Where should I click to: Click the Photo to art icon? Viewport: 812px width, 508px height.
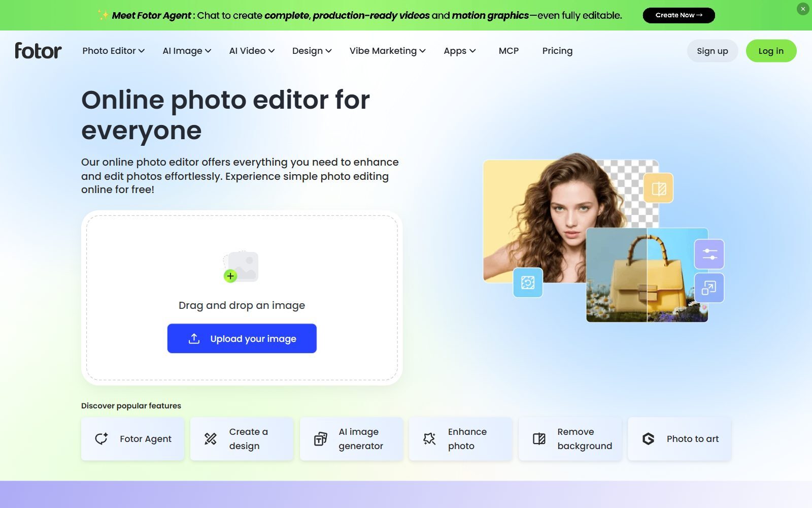(648, 439)
